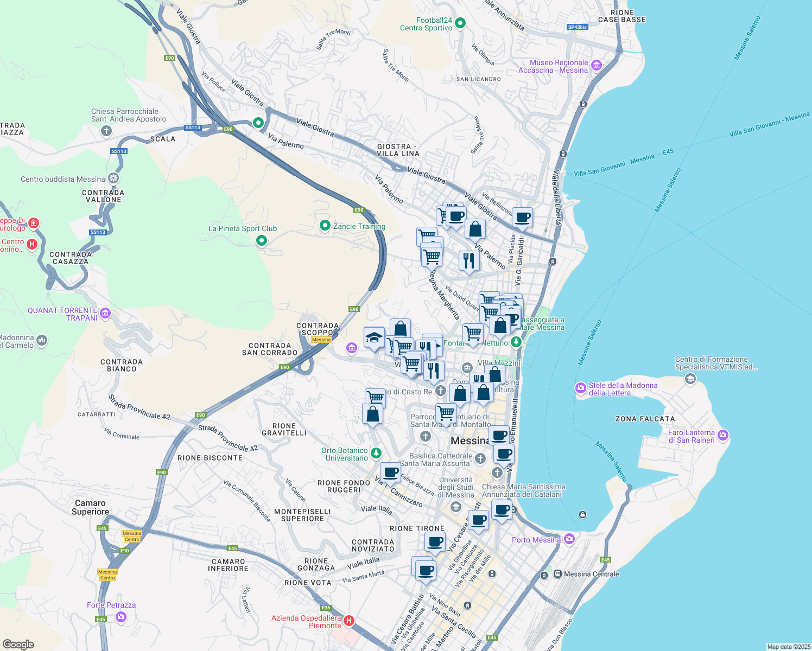Click the restaurant fork-and-knife icon on Via Palermo
This screenshot has width=812, height=651.
[x=468, y=262]
